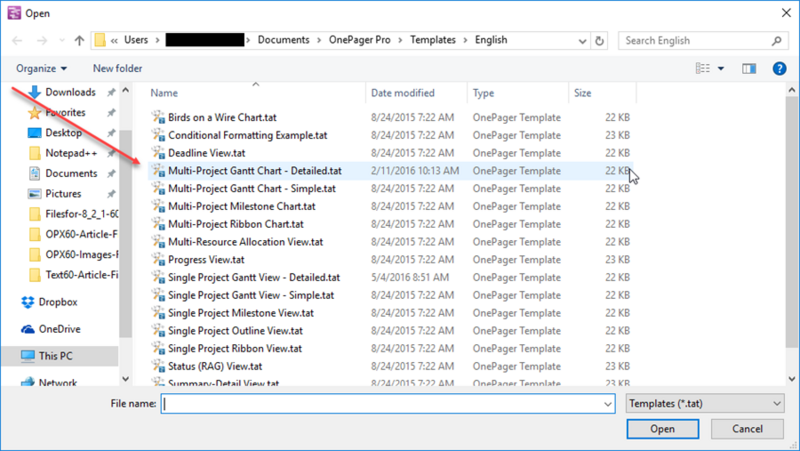This screenshot has width=800, height=451.
Task: Select Desktop in the navigation pane
Action: [x=63, y=133]
